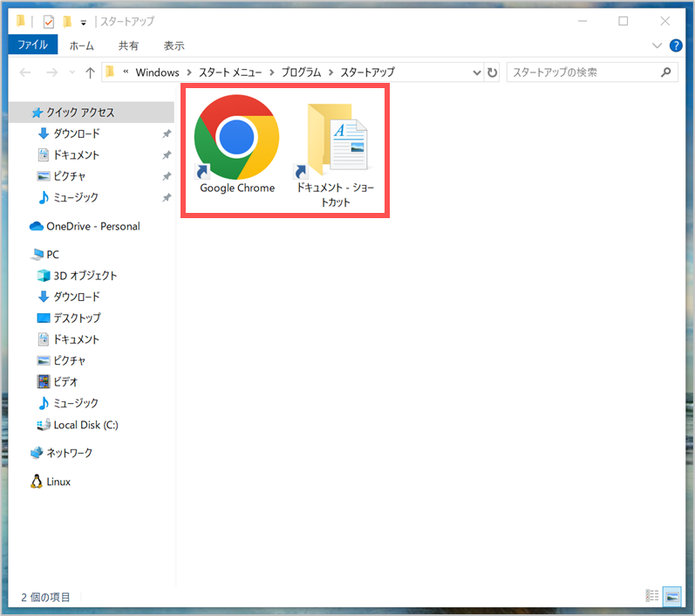This screenshot has height=616, width=695.
Task: Open ダウンロード under PC
Action: click(76, 297)
